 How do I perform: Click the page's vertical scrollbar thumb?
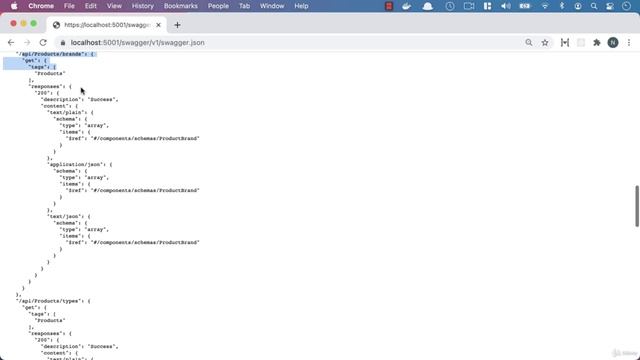pos(637,206)
